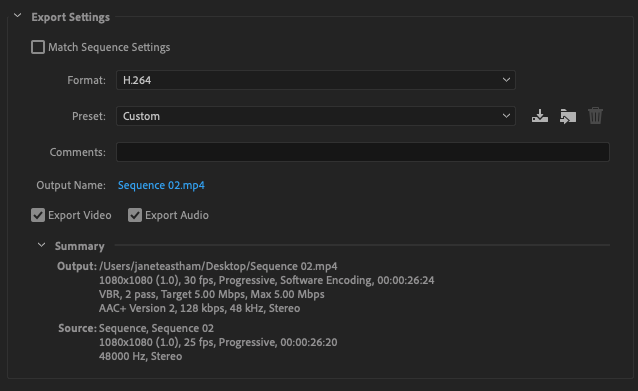Collapse the Summary section
Screen dimensions: 638x391
(x=41, y=245)
